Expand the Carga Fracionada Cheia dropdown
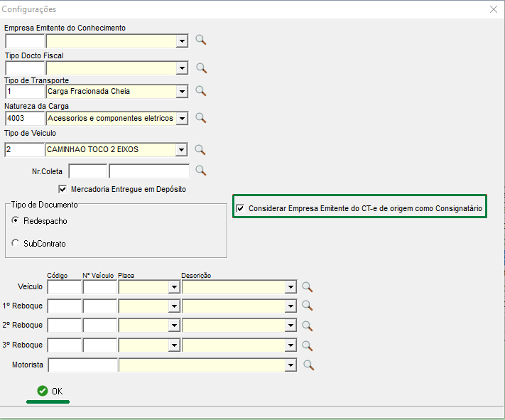 [182, 91]
